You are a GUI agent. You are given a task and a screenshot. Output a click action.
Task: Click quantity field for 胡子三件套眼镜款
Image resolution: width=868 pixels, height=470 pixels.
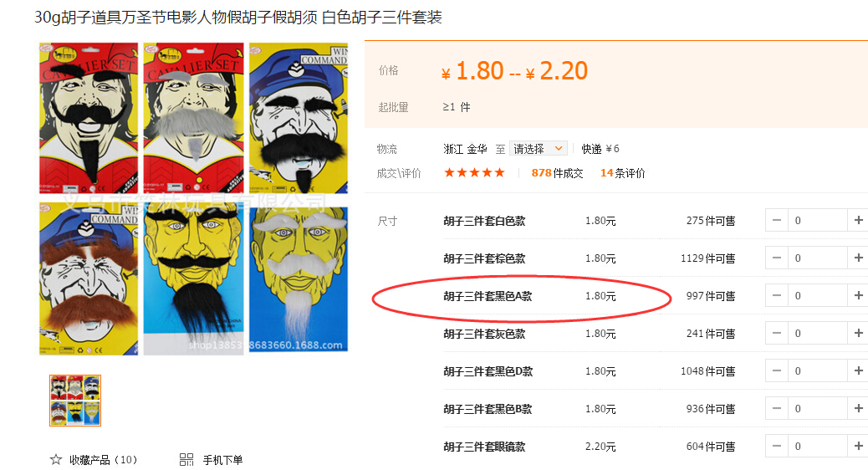click(x=818, y=447)
